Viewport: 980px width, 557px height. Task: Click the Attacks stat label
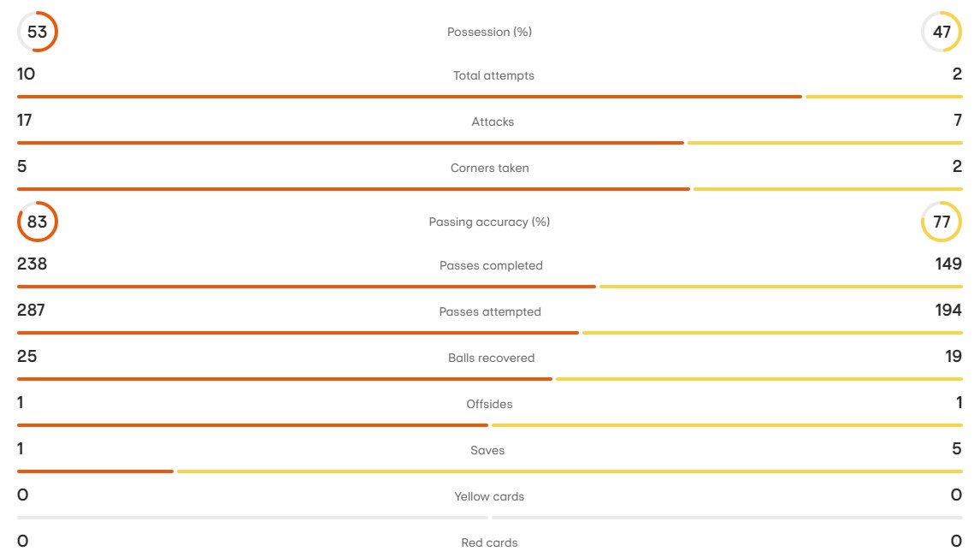click(493, 121)
